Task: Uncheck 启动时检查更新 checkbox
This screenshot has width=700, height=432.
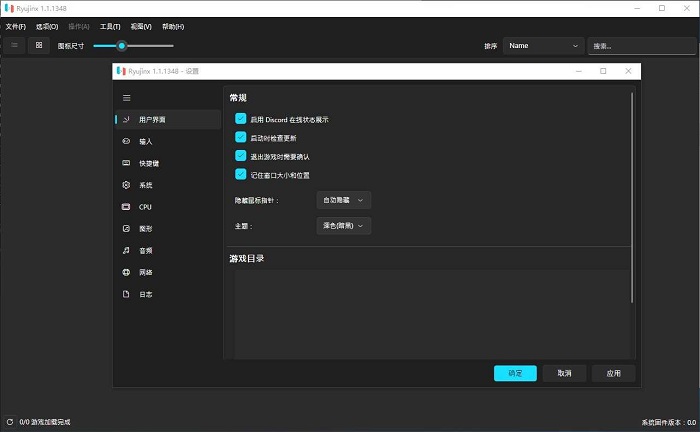Action: click(x=241, y=137)
